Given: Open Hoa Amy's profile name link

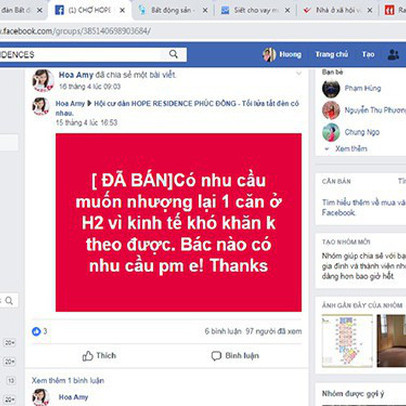Looking at the screenshot, I should 76,75.
